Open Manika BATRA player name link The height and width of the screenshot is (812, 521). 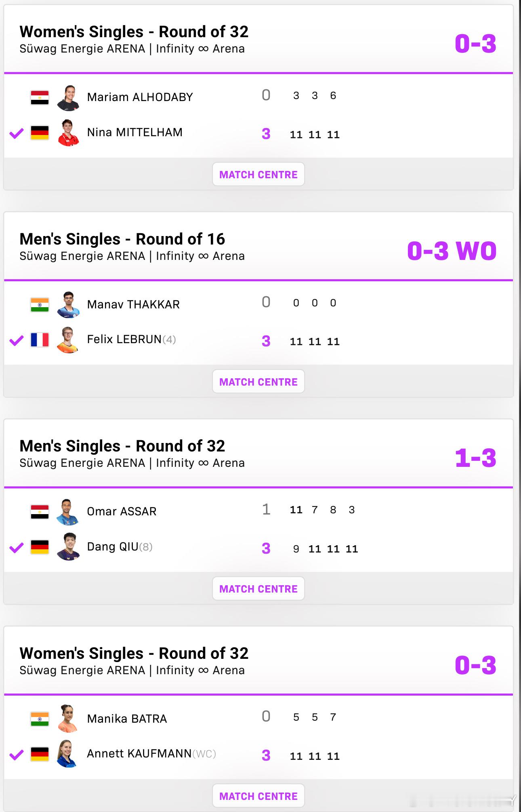pos(127,719)
